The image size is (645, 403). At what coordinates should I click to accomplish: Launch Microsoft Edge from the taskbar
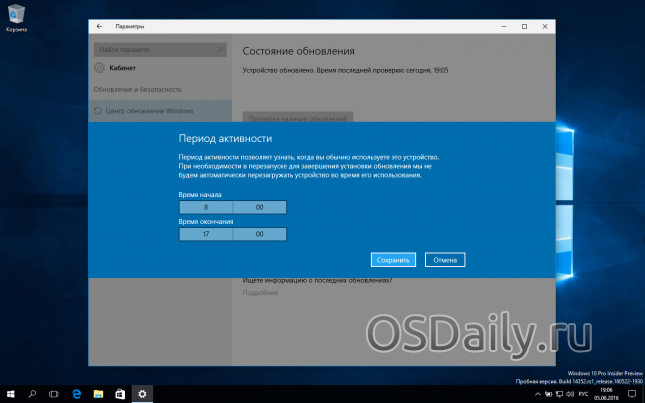coord(77,393)
